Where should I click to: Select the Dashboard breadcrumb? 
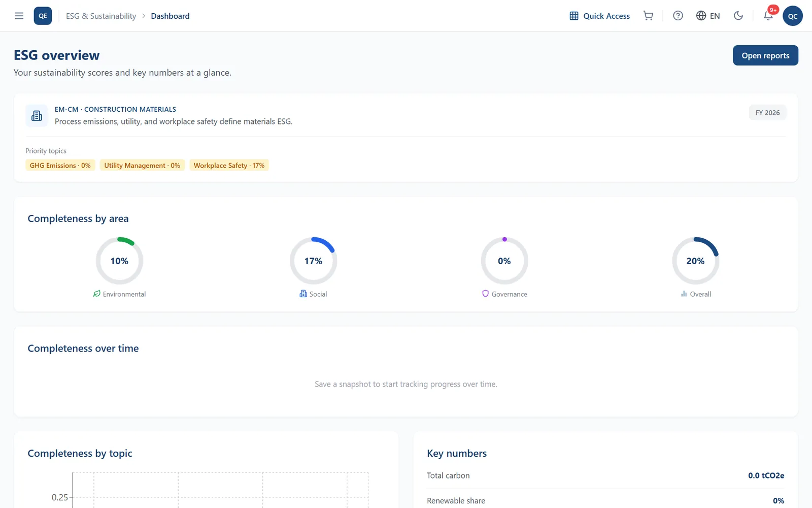(x=170, y=16)
